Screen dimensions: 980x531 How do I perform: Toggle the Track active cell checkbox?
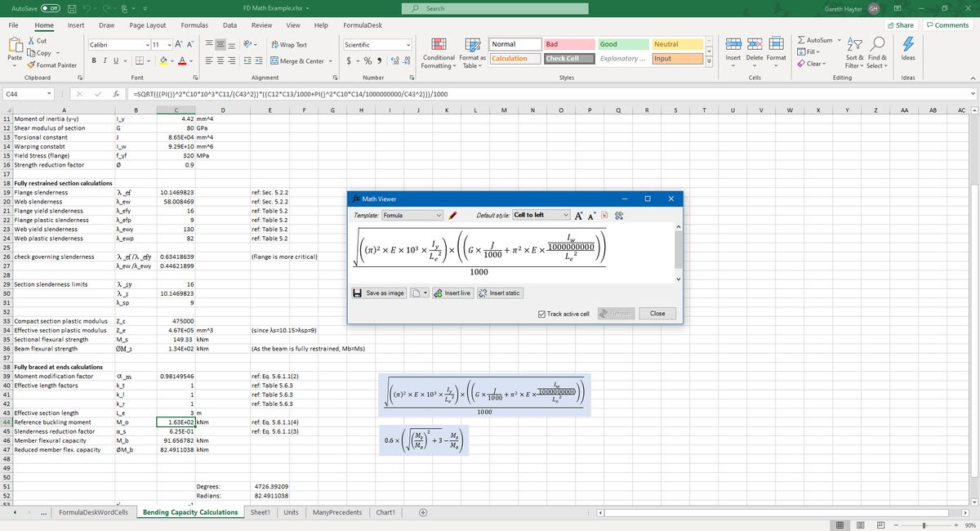(x=541, y=313)
